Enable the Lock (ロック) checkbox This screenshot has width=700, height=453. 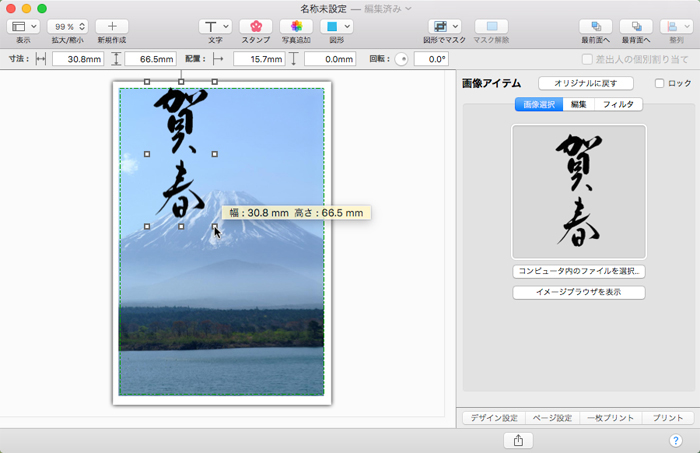click(659, 84)
